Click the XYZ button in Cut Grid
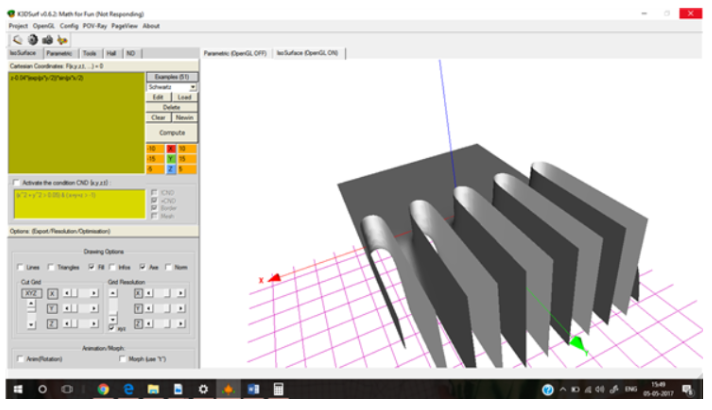The width and height of the screenshot is (712, 410). [30, 293]
